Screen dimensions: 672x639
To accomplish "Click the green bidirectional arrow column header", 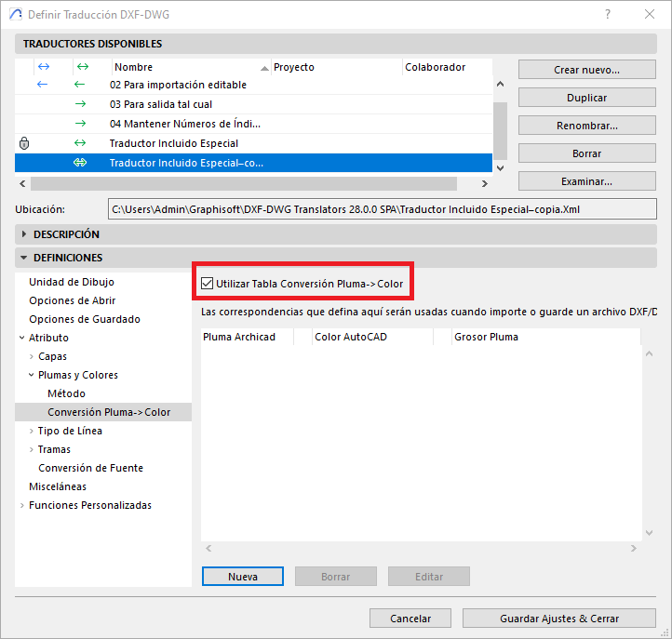I will click(82, 67).
